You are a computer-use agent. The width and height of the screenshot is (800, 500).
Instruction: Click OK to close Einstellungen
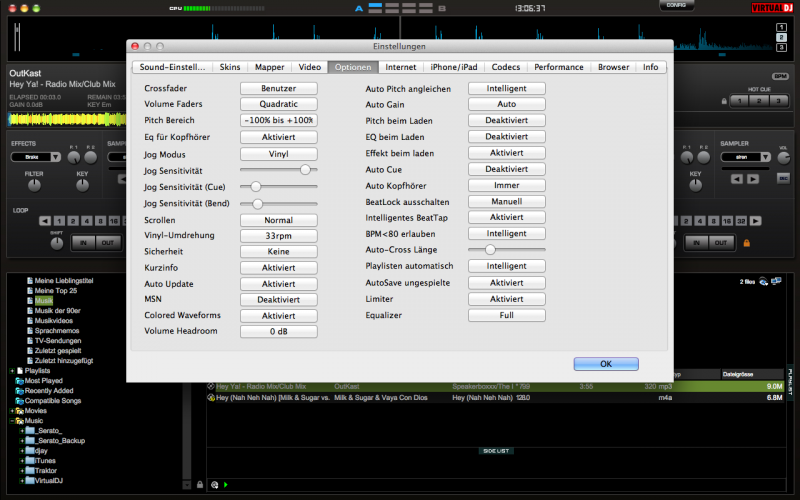pyautogui.click(x=606, y=364)
